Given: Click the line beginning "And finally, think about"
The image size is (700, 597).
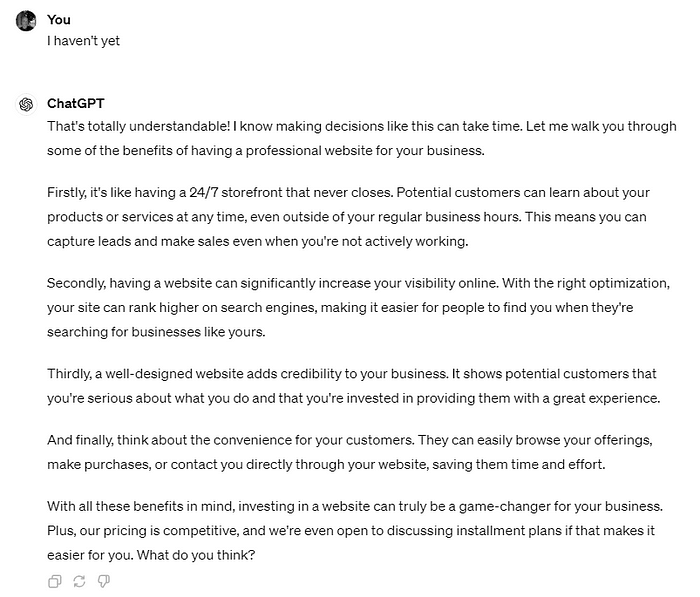Looking at the screenshot, I should pos(350,440).
